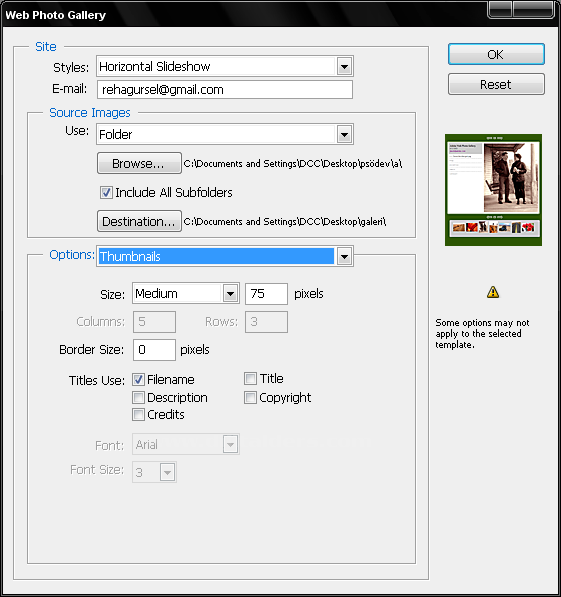
Task: Click the Reset button
Action: [x=496, y=84]
